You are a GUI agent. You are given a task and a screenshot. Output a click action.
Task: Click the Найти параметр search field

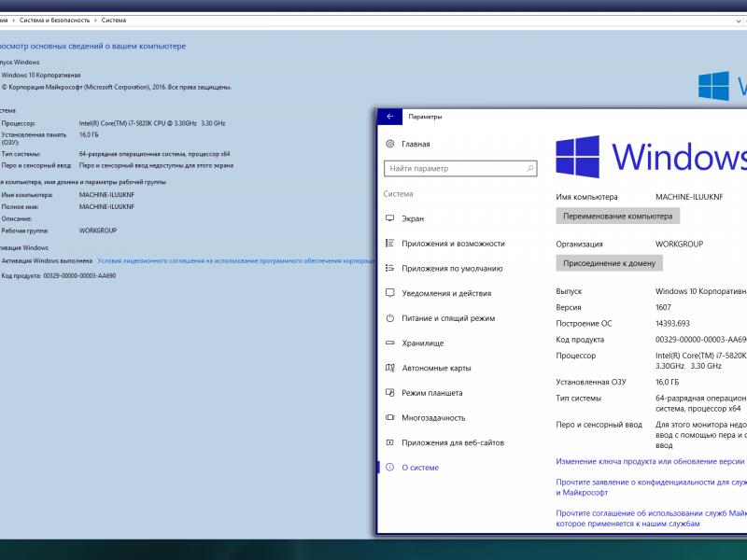pyautogui.click(x=460, y=169)
